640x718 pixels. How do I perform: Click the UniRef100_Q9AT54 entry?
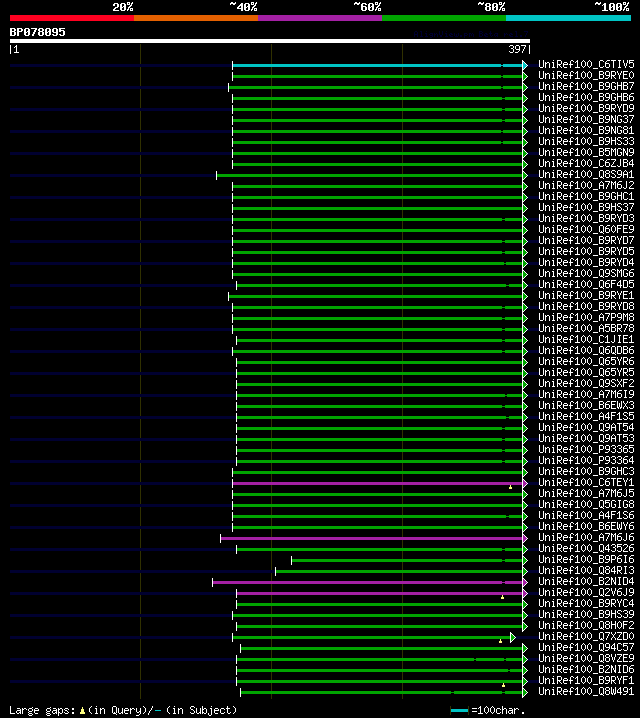pyautogui.click(x=586, y=427)
